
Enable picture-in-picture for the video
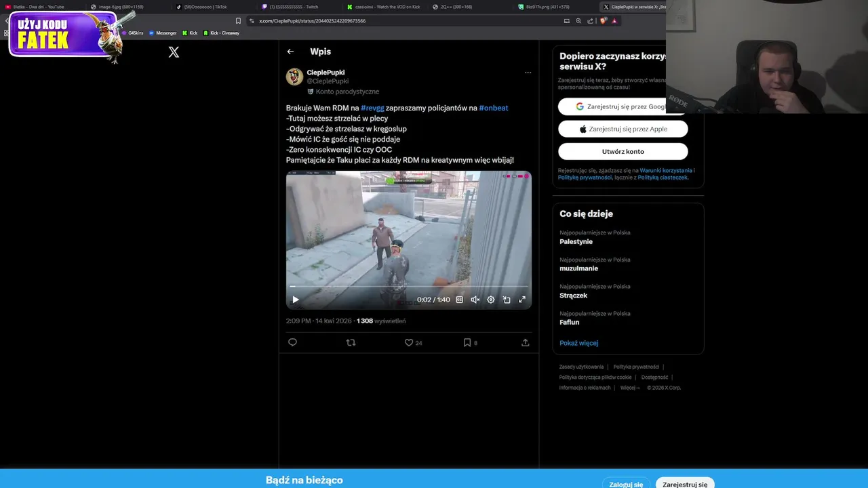(x=507, y=300)
